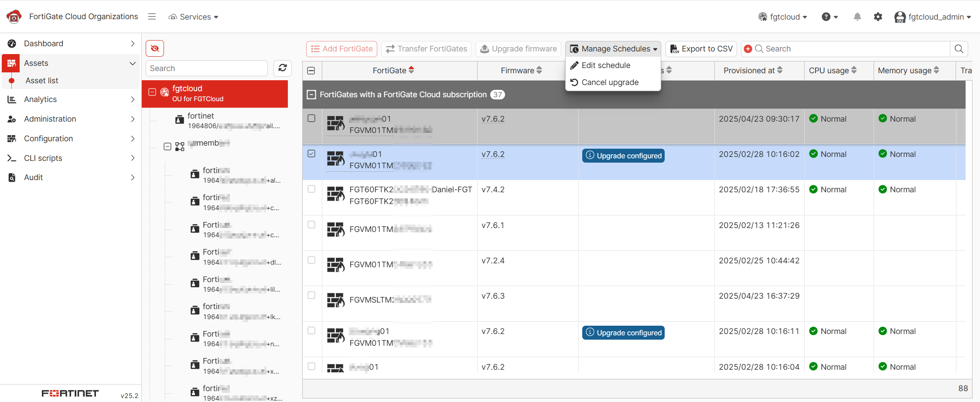Click the firewall icon in the v7.2.4 row

click(x=336, y=265)
